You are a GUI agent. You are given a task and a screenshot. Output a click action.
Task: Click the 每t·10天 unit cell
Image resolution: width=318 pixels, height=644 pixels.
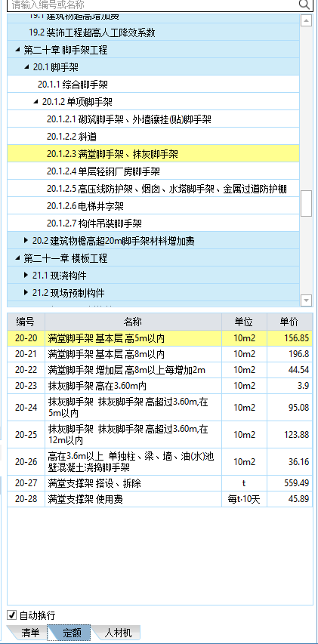pyautogui.click(x=245, y=499)
